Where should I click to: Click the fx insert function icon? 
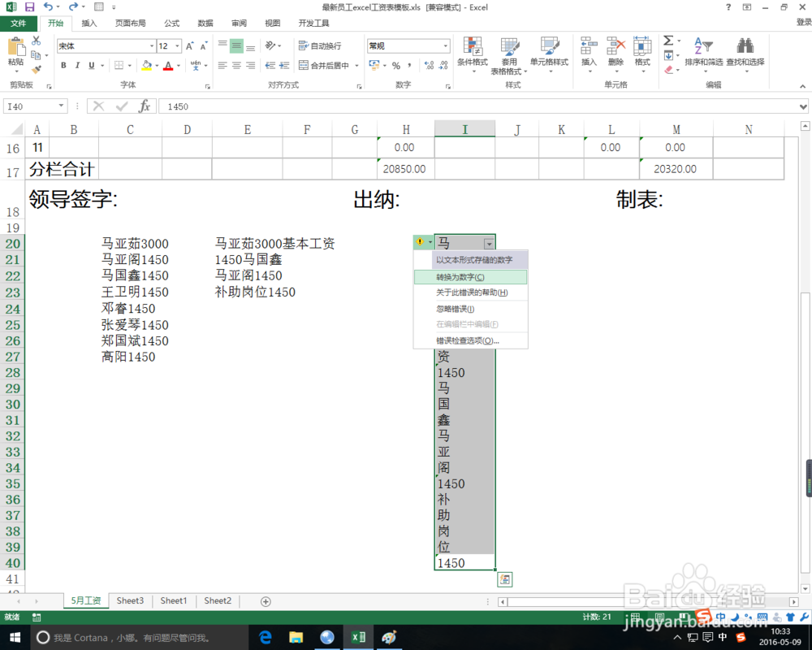click(x=145, y=106)
